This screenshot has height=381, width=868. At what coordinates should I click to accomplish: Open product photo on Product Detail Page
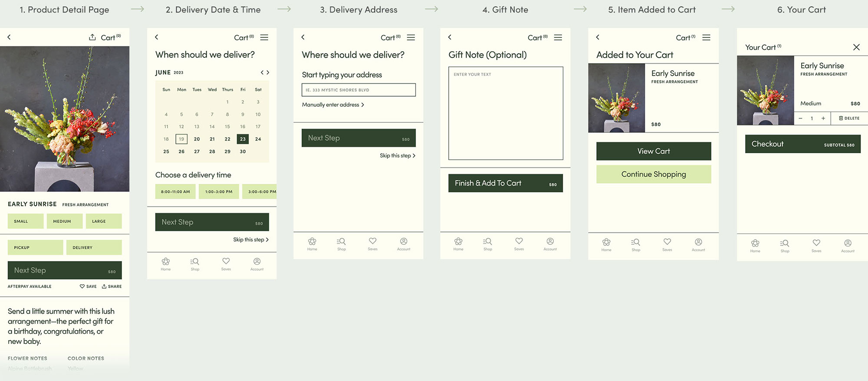coord(65,119)
